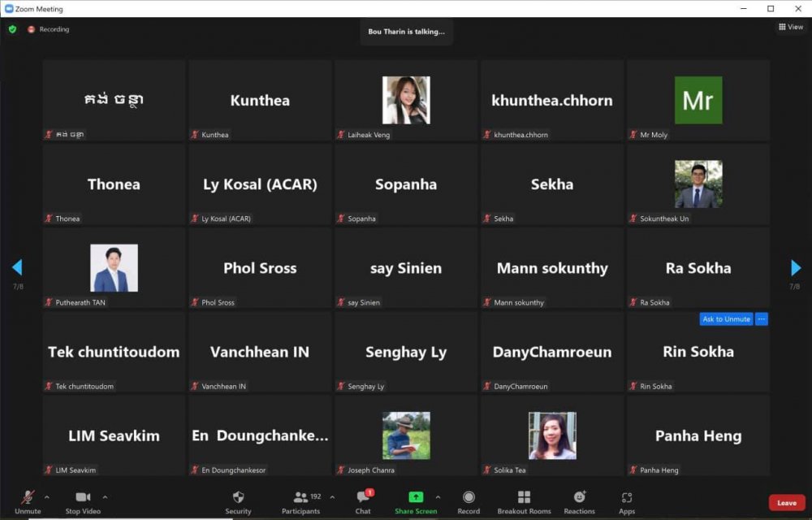Click the green encryption shield icon
Screen dimensions: 812x520
[12, 29]
